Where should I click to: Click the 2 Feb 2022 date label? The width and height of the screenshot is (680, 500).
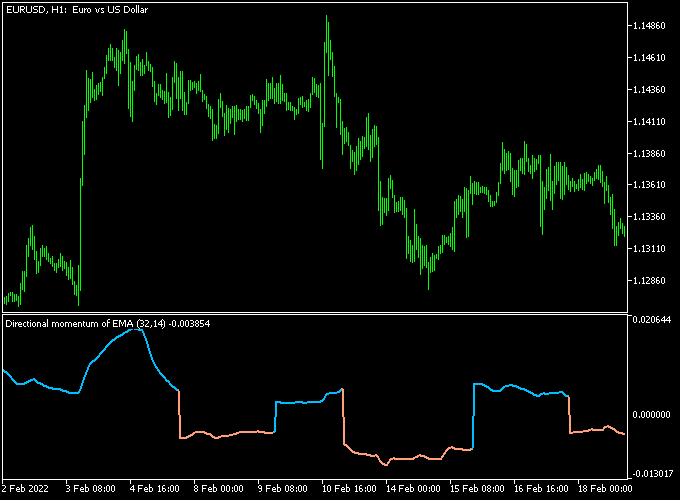coord(26,489)
